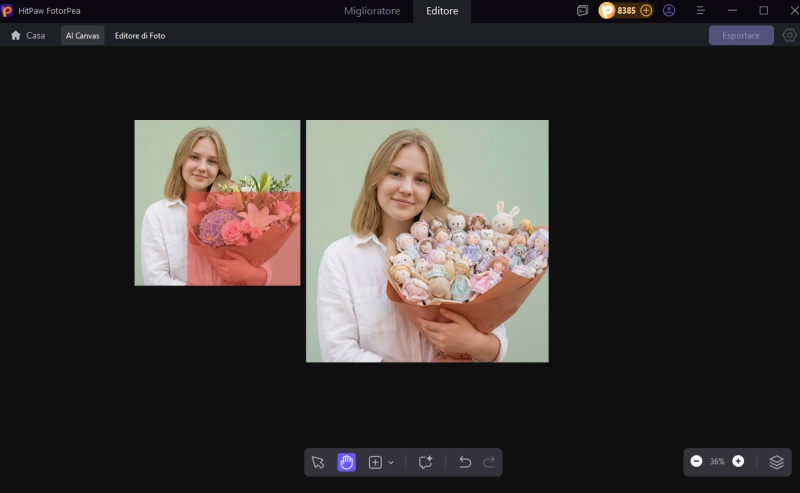The image size is (800, 493).
Task: Activate the hand pan tool
Action: (346, 462)
